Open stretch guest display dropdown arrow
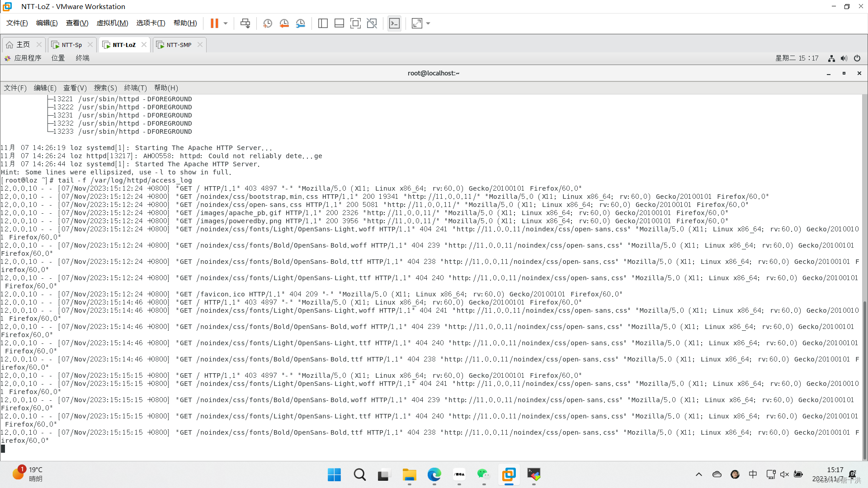Screen dimensions: 868x488 click(x=428, y=23)
